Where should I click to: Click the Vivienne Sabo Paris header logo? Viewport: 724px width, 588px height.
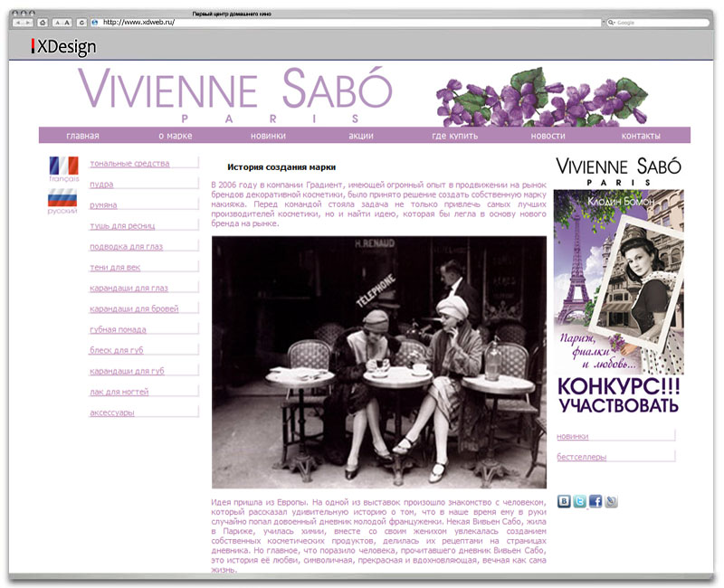click(235, 95)
